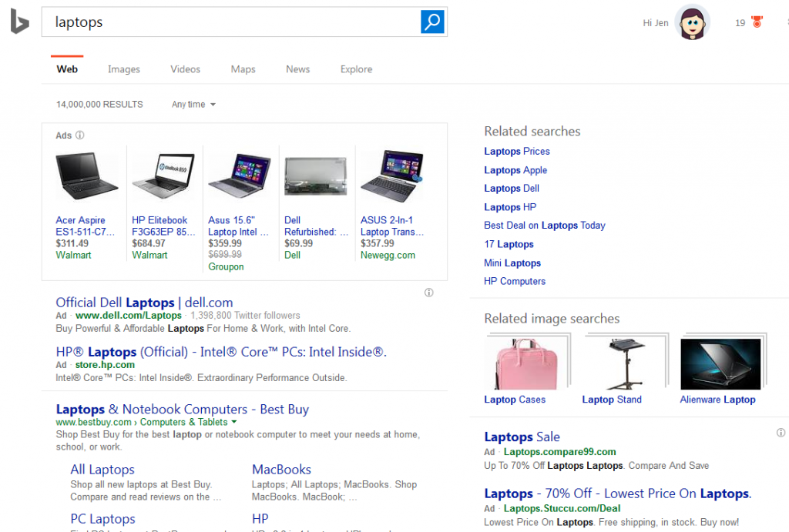789x532 pixels.
Task: Click the Acer Aspire laptop product image
Action: click(87, 176)
